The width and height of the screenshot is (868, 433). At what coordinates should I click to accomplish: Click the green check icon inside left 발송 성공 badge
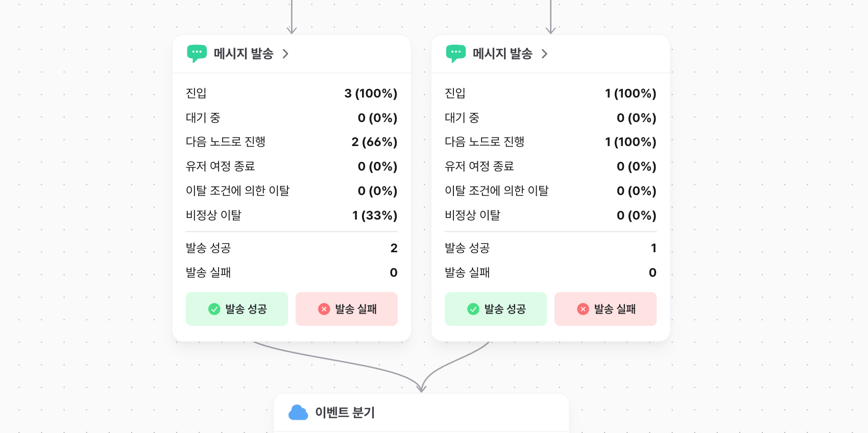[214, 309]
